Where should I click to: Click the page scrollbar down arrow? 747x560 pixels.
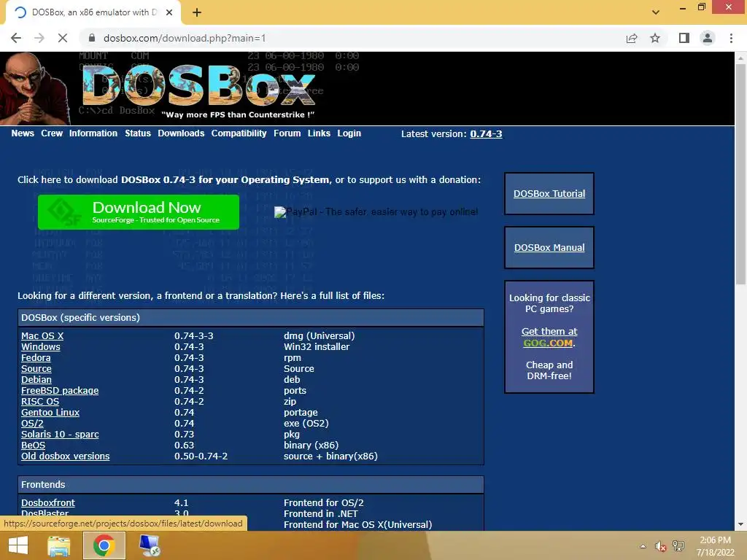pyautogui.click(x=740, y=525)
